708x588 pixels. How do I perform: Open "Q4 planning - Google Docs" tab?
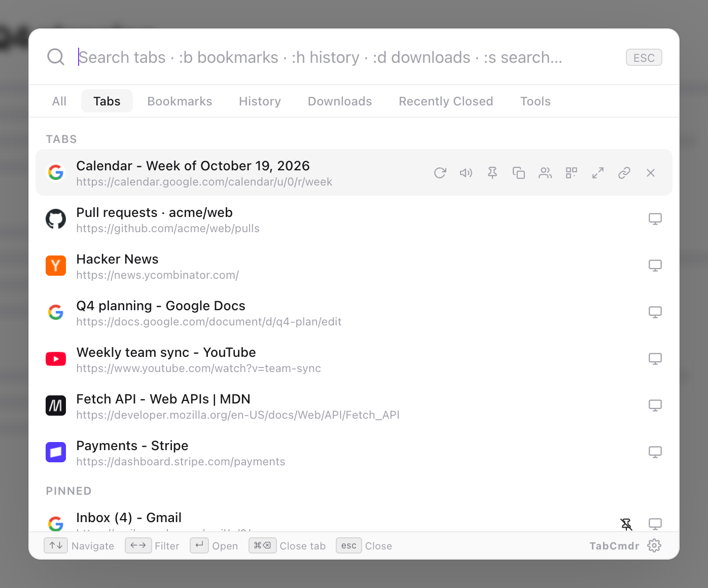tap(354, 312)
